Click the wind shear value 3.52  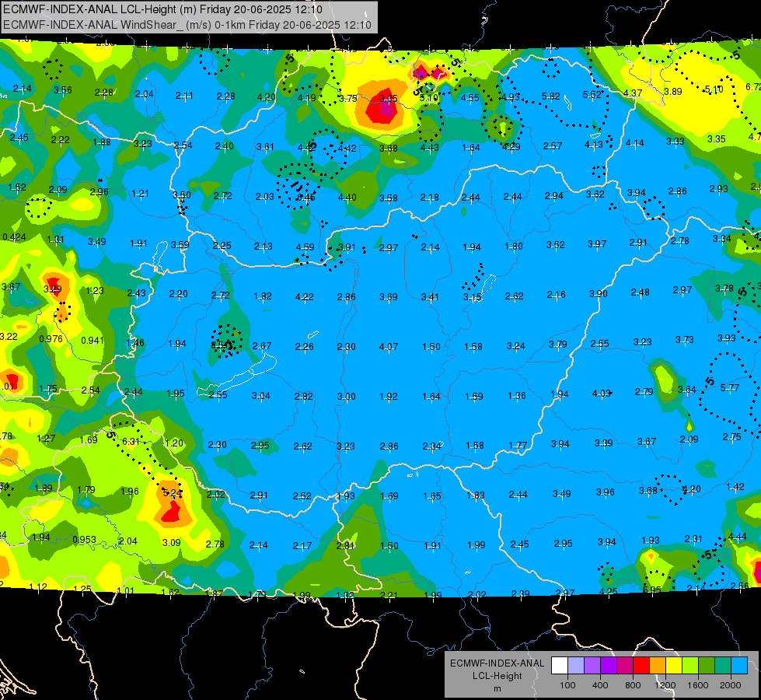[x=556, y=245]
